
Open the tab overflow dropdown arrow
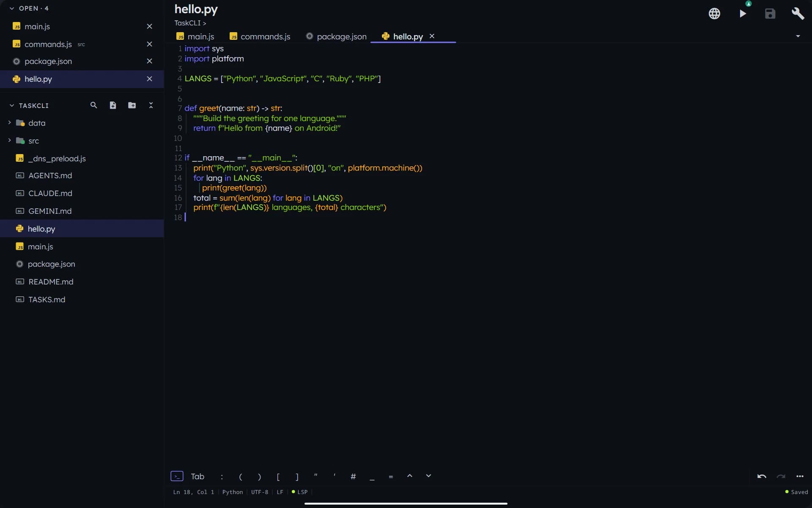coord(798,36)
